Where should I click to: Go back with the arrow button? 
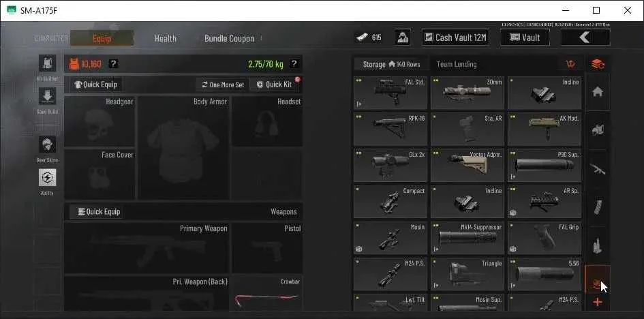coord(585,37)
